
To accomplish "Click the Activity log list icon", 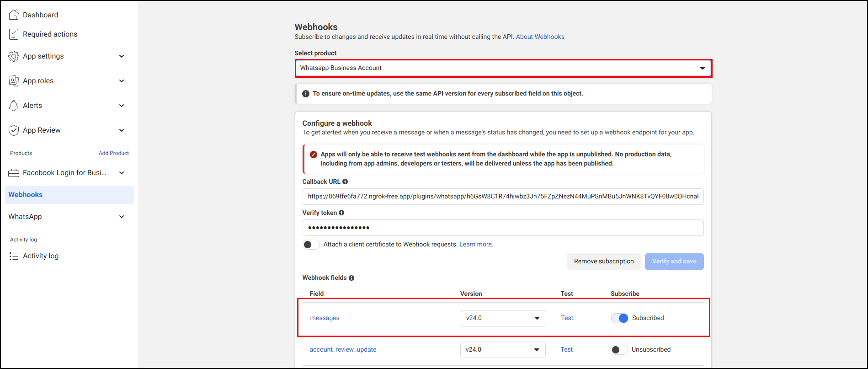I will click(x=14, y=256).
